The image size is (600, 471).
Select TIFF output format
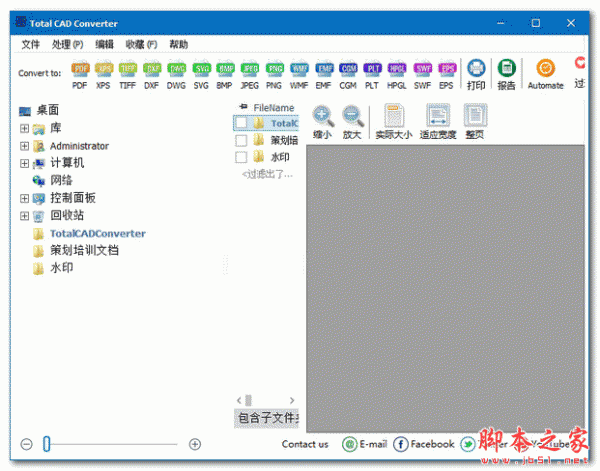pos(127,75)
